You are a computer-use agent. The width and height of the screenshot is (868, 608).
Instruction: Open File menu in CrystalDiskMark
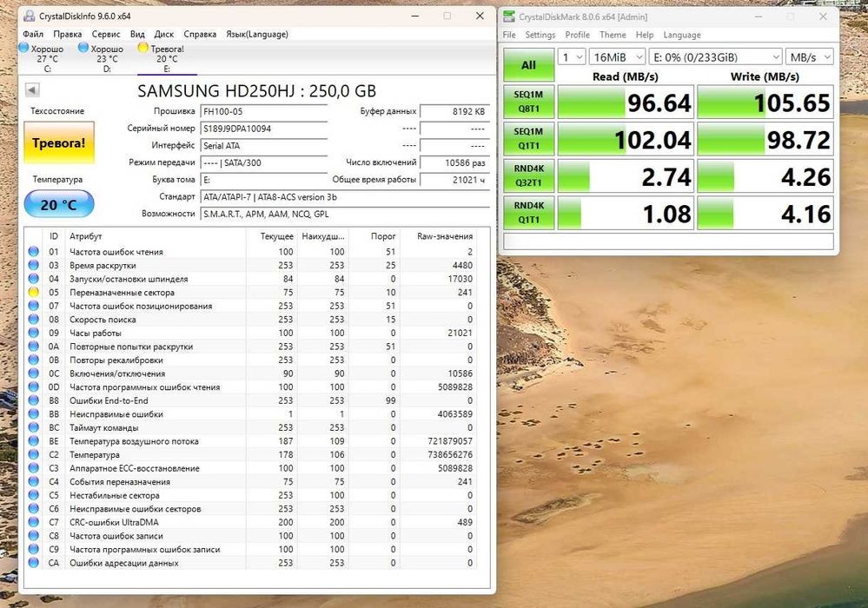509,35
